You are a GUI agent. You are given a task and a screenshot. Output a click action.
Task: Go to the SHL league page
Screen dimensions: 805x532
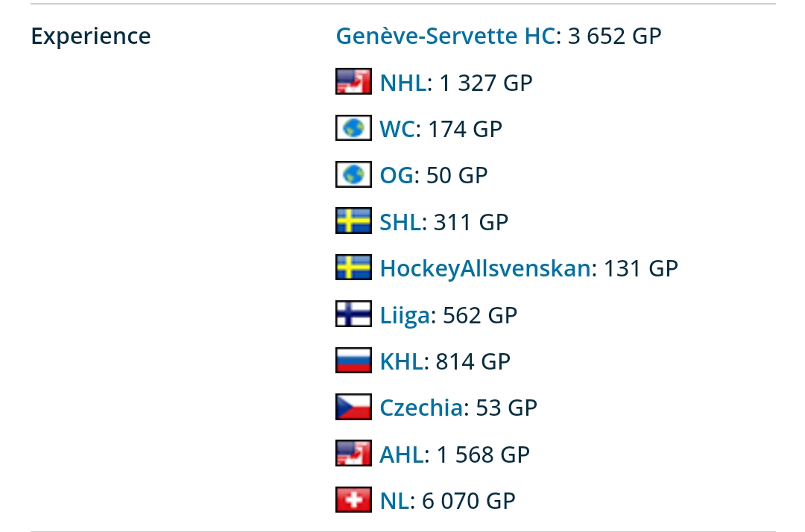[x=401, y=221]
